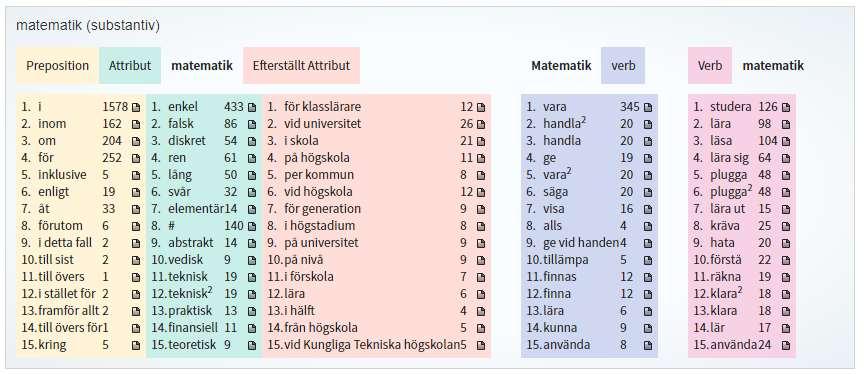
Task: Click 'för klasslärare' in postposed attributes
Action: pyautogui.click(x=322, y=107)
